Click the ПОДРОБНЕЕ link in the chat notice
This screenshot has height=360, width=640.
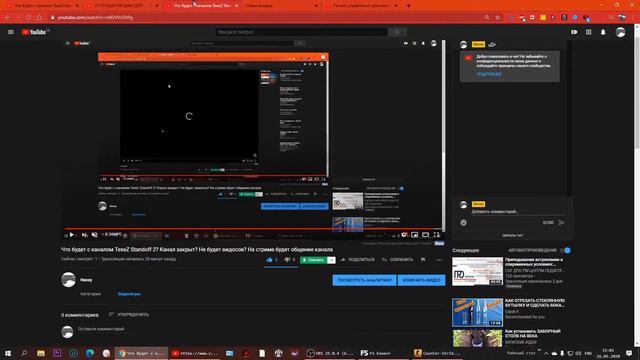coord(489,74)
